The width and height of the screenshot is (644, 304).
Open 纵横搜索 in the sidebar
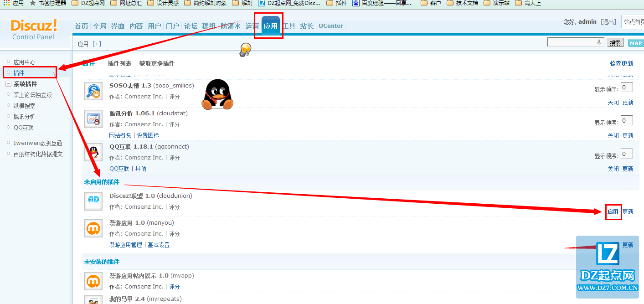24,106
